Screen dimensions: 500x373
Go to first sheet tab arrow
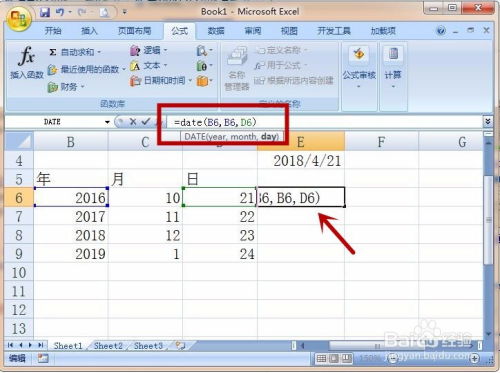pyautogui.click(x=10, y=345)
